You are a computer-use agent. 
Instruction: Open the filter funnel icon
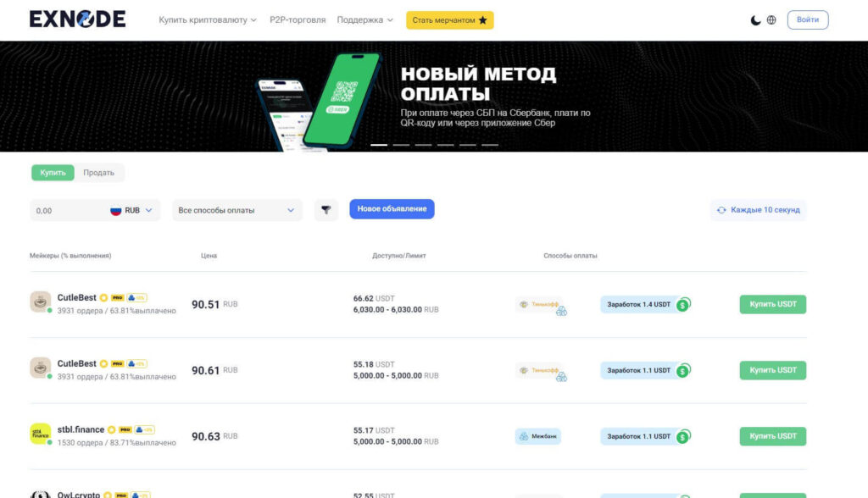(x=325, y=208)
